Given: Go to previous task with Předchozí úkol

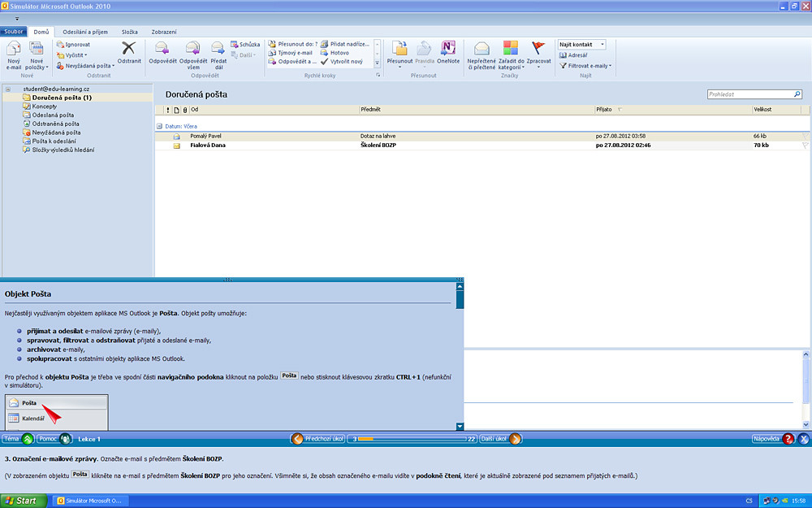Looking at the screenshot, I should pyautogui.click(x=317, y=439).
